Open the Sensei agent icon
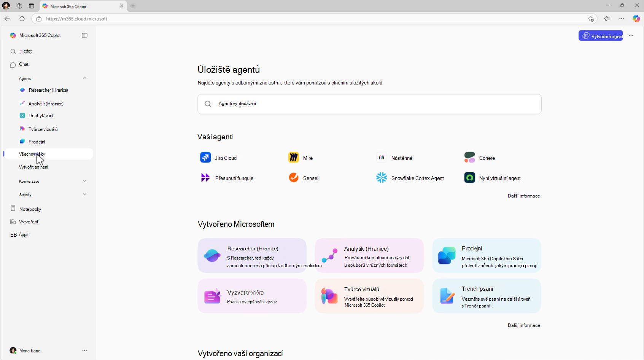The width and height of the screenshot is (644, 360). (294, 177)
